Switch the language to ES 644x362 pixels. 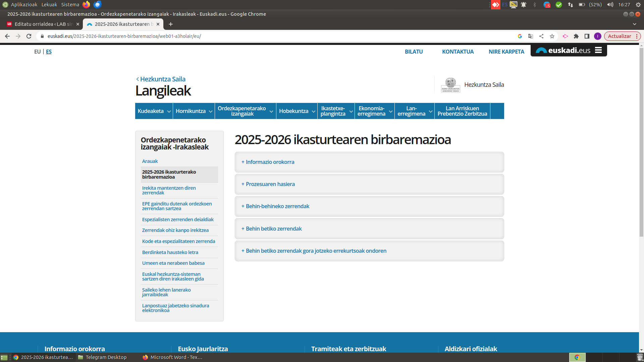point(49,52)
